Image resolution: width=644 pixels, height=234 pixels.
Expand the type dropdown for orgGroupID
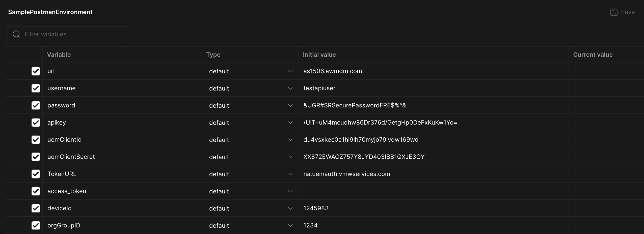(x=250, y=226)
